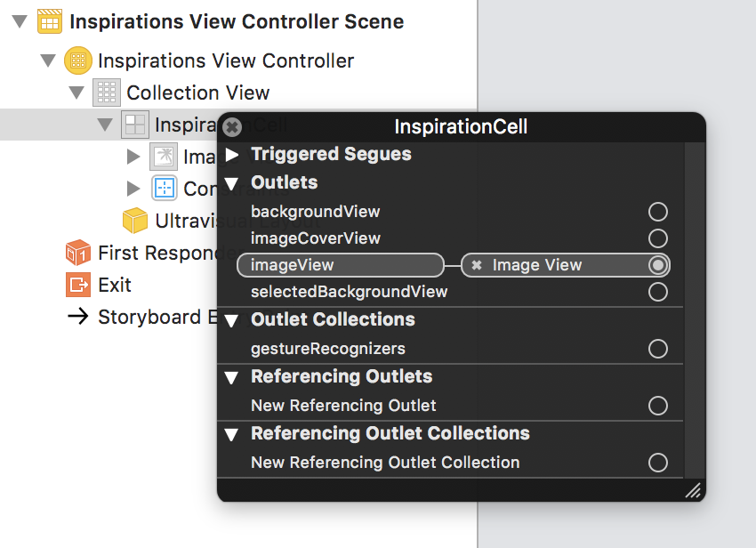Screen dimensions: 756x548
Task: Click the selectedBackgroundView outlet well
Action: pyautogui.click(x=658, y=291)
